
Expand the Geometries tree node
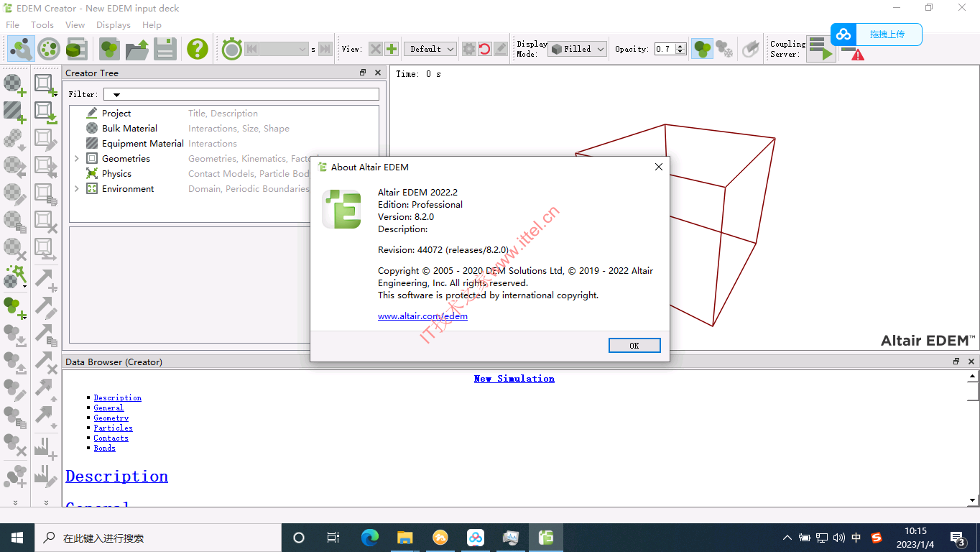click(77, 158)
